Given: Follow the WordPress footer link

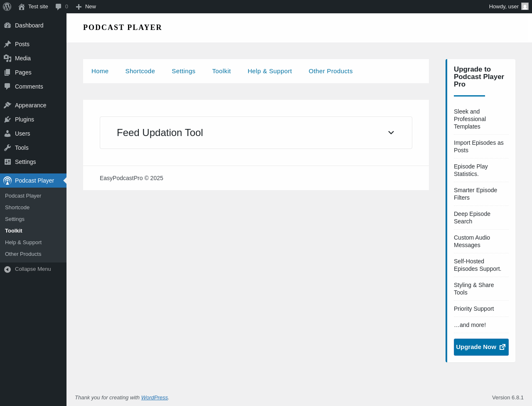Looking at the screenshot, I should [155, 398].
